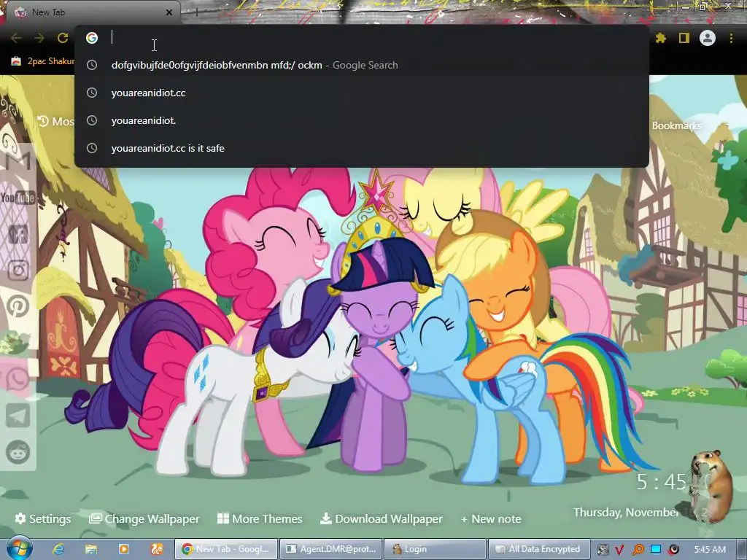Click the Google icon in the address bar
This screenshot has width=747, height=560.
pos(92,38)
